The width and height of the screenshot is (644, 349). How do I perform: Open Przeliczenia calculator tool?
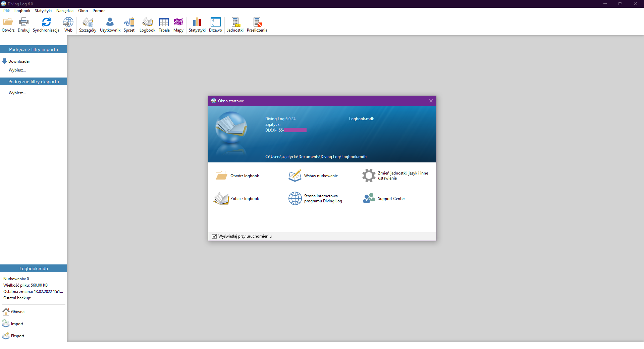click(257, 25)
